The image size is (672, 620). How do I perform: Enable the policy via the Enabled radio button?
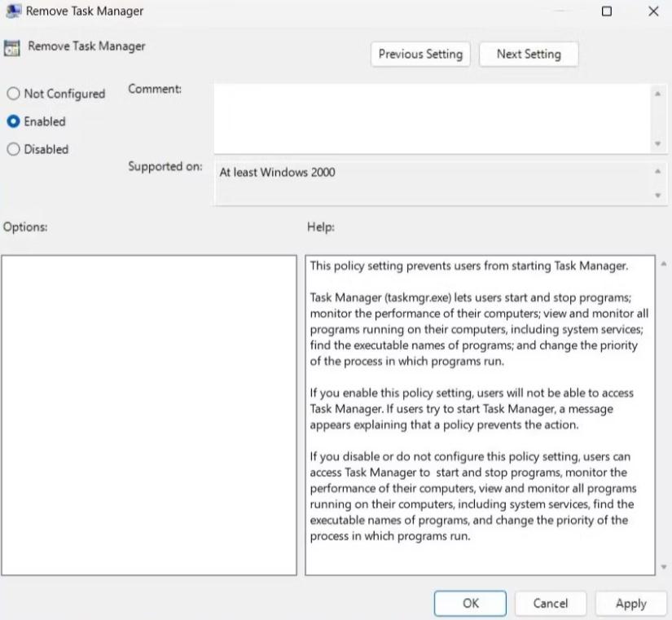(12, 121)
